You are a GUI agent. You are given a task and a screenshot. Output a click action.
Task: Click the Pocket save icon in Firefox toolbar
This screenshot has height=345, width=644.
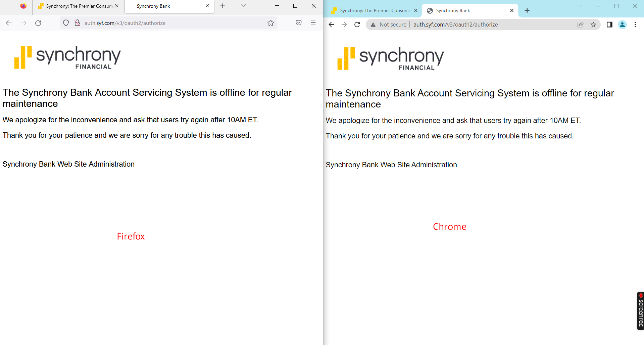tap(298, 23)
